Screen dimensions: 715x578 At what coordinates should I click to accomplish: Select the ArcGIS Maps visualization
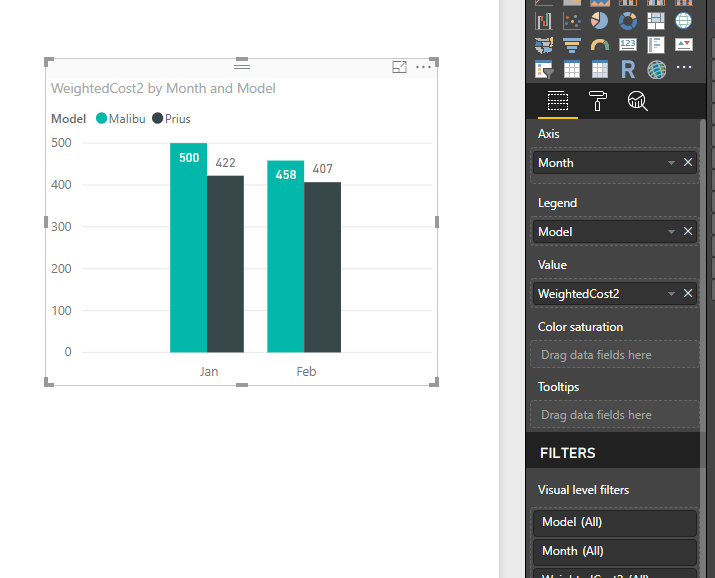click(x=656, y=69)
